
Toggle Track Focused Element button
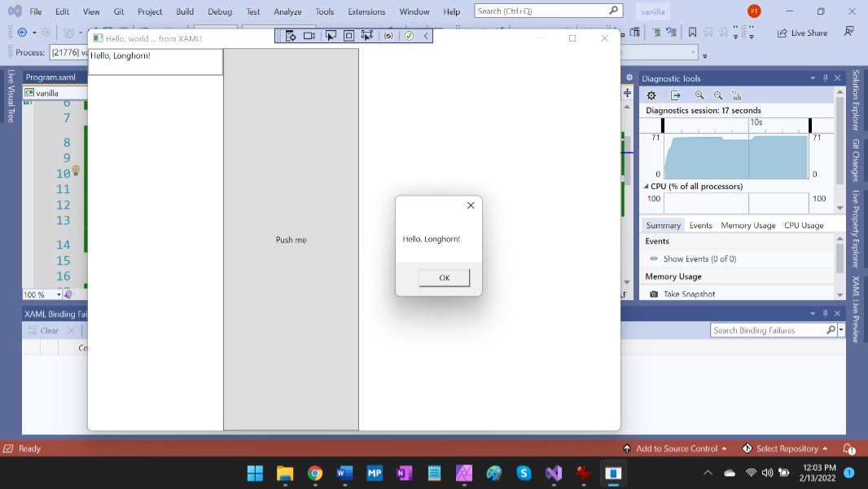tap(367, 36)
